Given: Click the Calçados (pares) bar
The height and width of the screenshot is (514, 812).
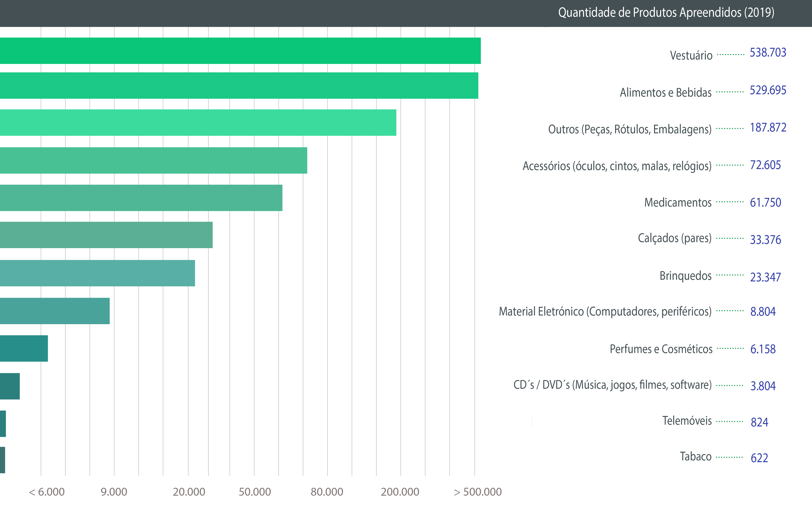Looking at the screenshot, I should [106, 235].
